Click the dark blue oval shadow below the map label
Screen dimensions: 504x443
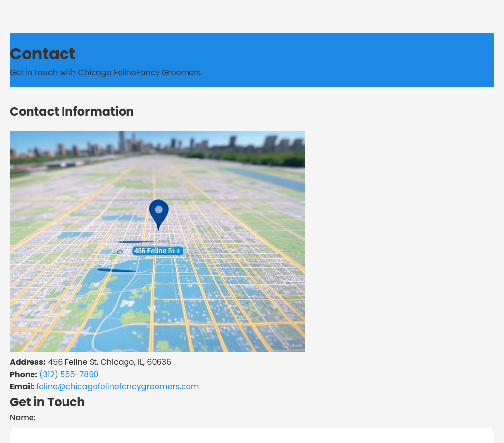coord(117,270)
